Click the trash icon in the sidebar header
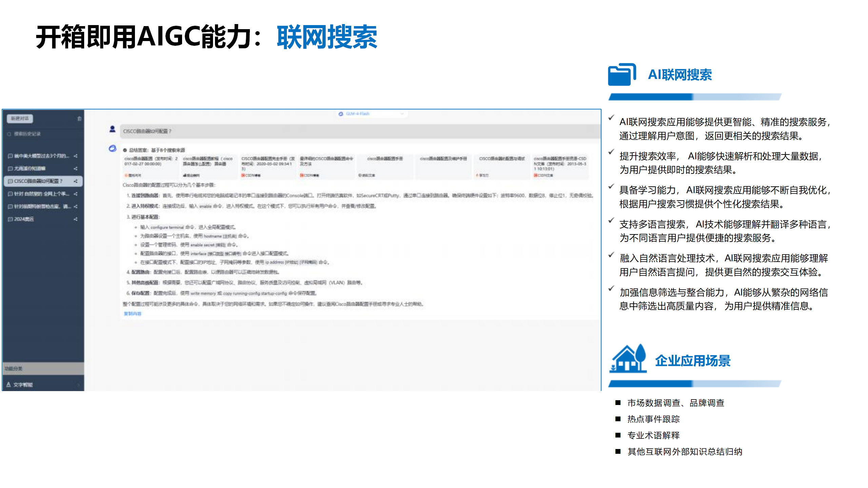 tap(79, 119)
